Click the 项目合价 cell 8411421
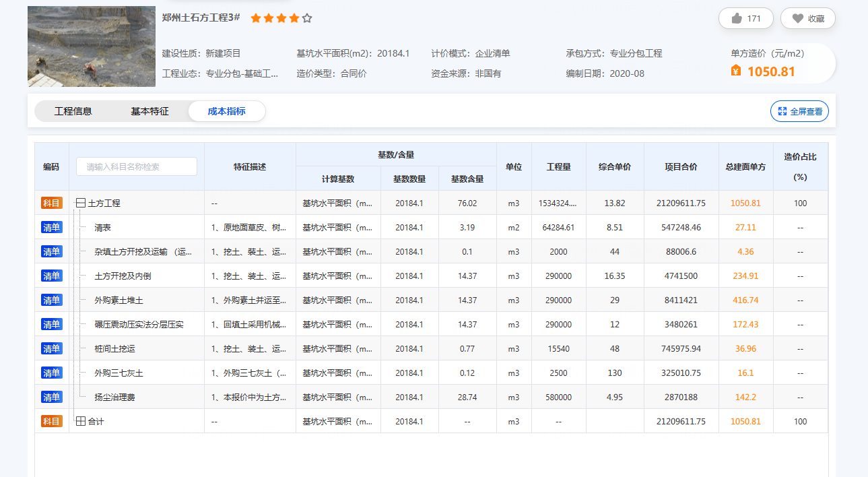The image size is (868, 477). (681, 300)
